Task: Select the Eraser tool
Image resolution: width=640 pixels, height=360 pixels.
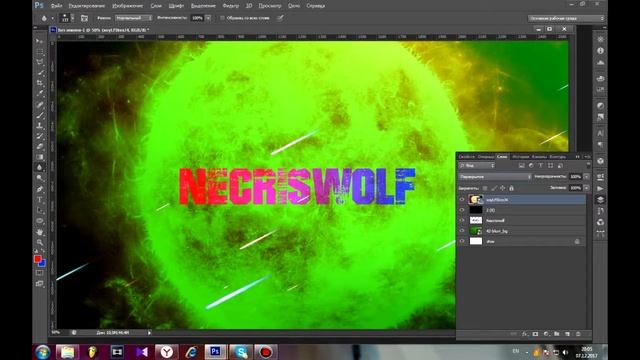Action: coord(40,146)
